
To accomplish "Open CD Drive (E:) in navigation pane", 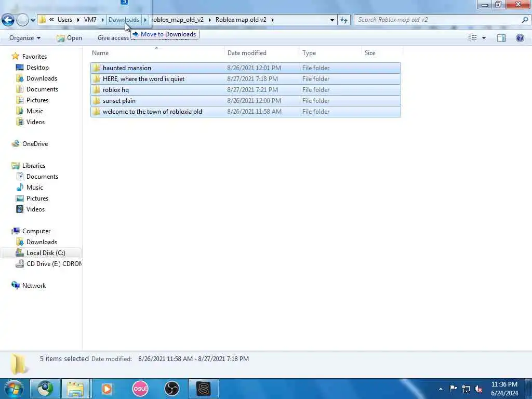I will [54, 263].
